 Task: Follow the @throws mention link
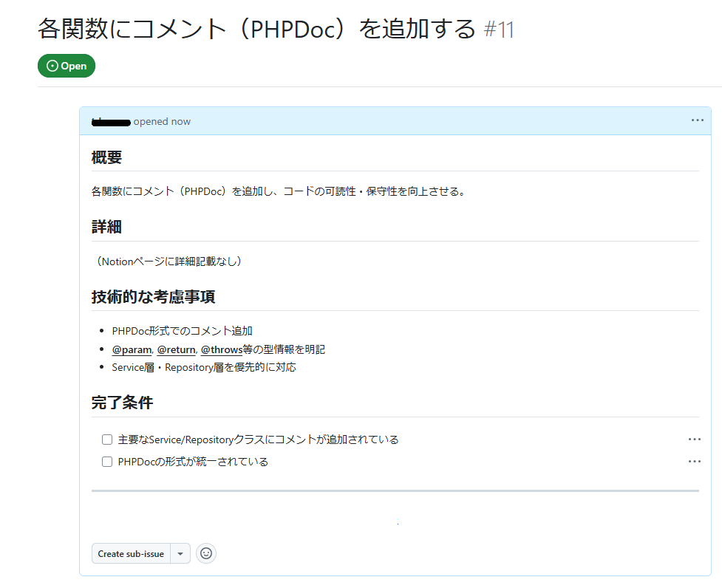coord(221,349)
